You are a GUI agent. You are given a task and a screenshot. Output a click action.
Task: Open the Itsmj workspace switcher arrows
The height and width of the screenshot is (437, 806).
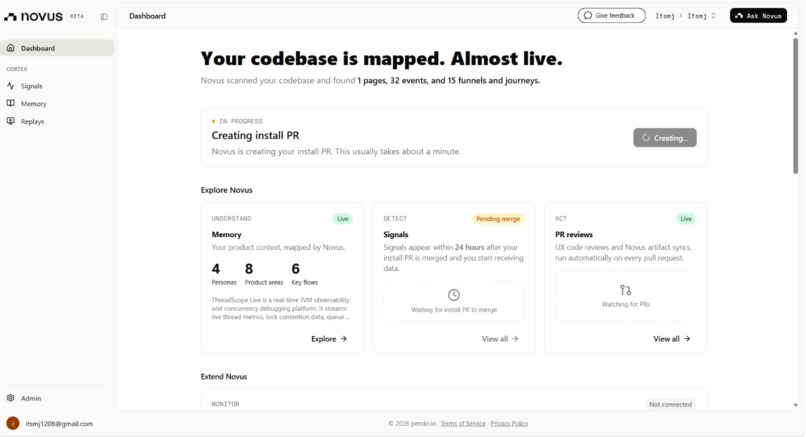(713, 16)
